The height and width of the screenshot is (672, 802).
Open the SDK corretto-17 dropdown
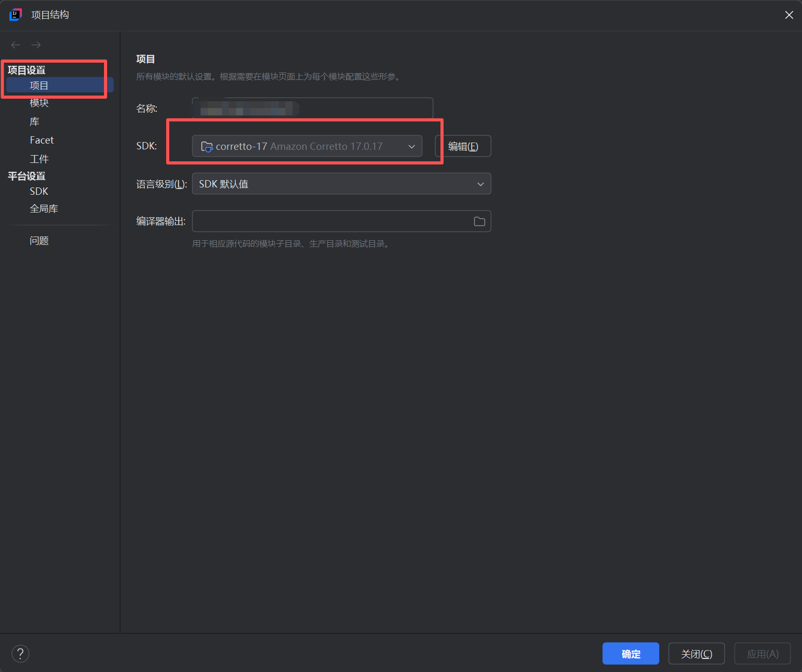pyautogui.click(x=307, y=146)
